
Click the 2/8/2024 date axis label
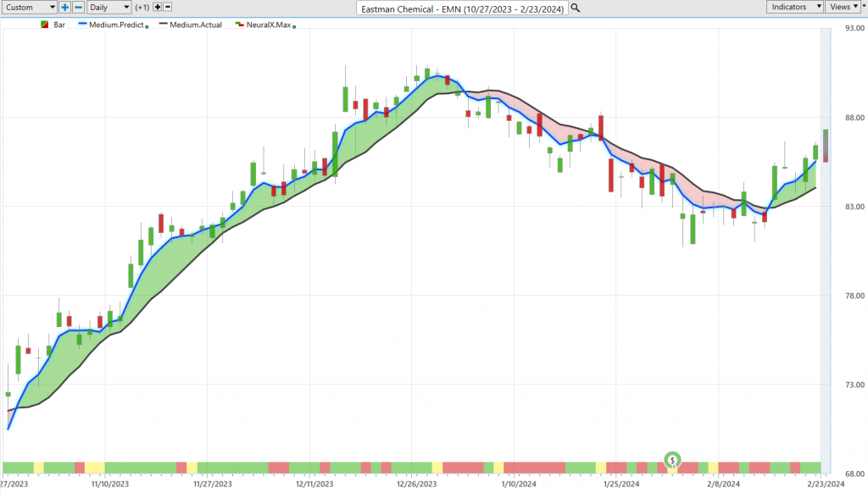tap(723, 484)
